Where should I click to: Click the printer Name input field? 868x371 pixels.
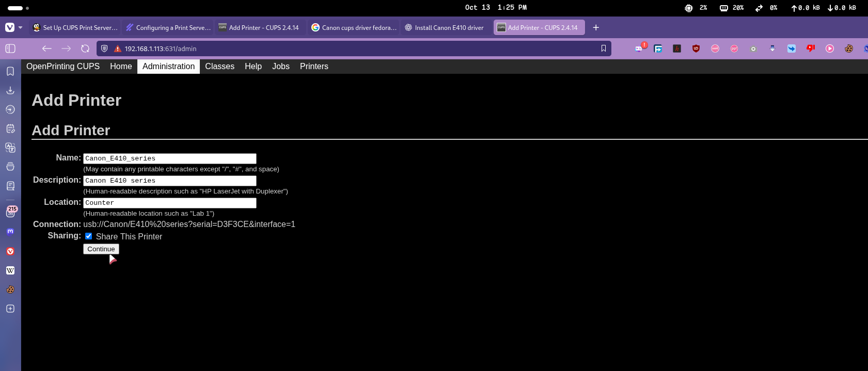(169, 158)
